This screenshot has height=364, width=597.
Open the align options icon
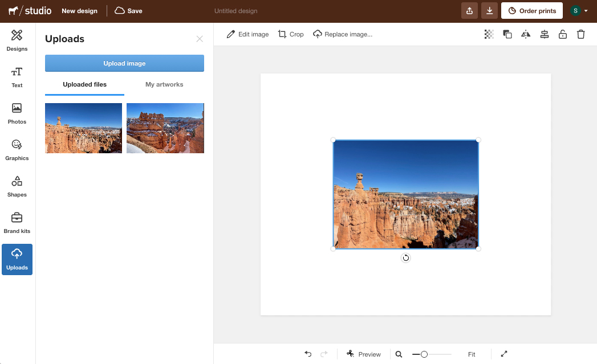pyautogui.click(x=544, y=34)
